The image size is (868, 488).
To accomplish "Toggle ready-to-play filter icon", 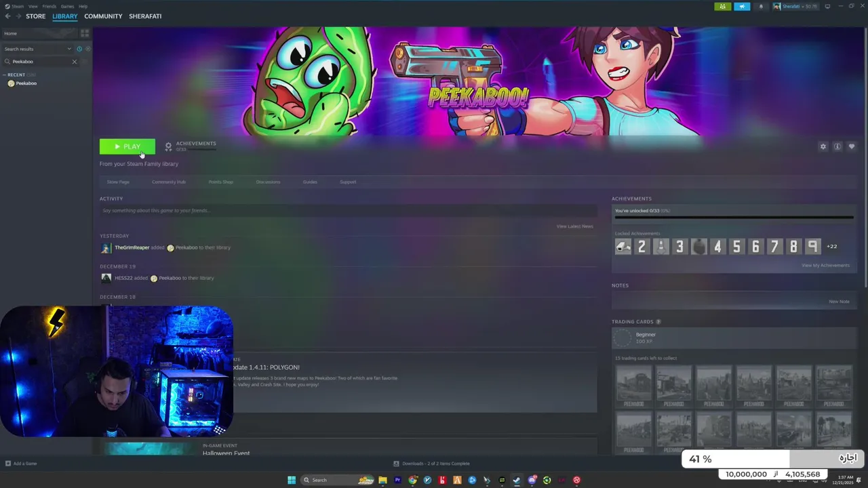I will point(87,49).
